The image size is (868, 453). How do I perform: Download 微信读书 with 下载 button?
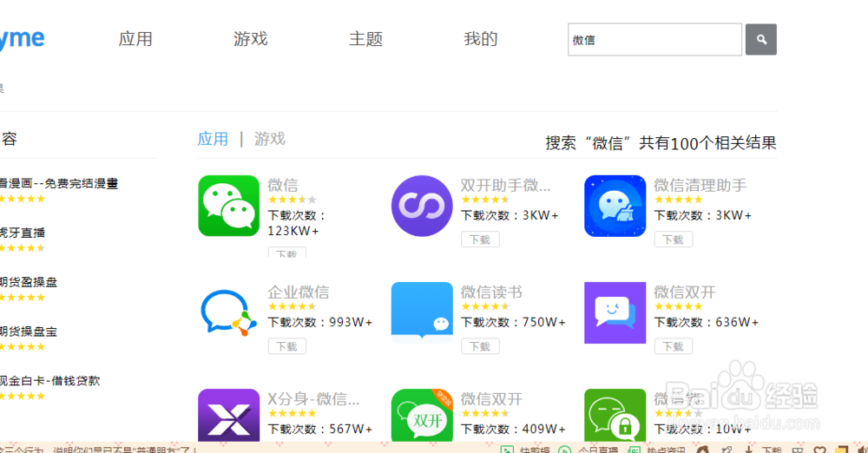[480, 346]
